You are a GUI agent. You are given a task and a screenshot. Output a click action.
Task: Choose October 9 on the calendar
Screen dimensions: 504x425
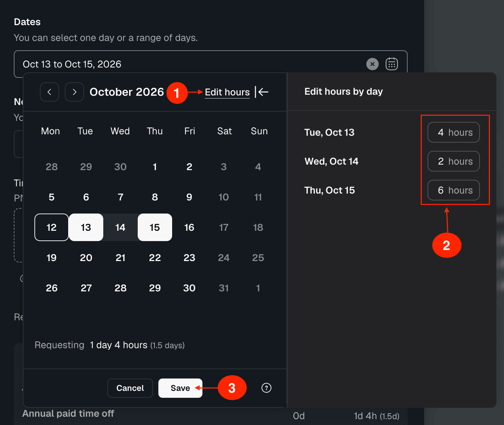(x=189, y=197)
